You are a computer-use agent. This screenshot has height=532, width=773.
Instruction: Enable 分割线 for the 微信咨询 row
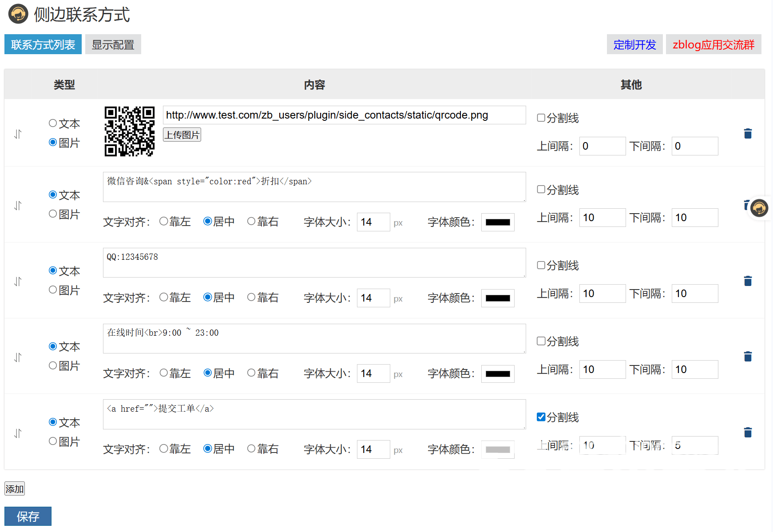point(541,189)
